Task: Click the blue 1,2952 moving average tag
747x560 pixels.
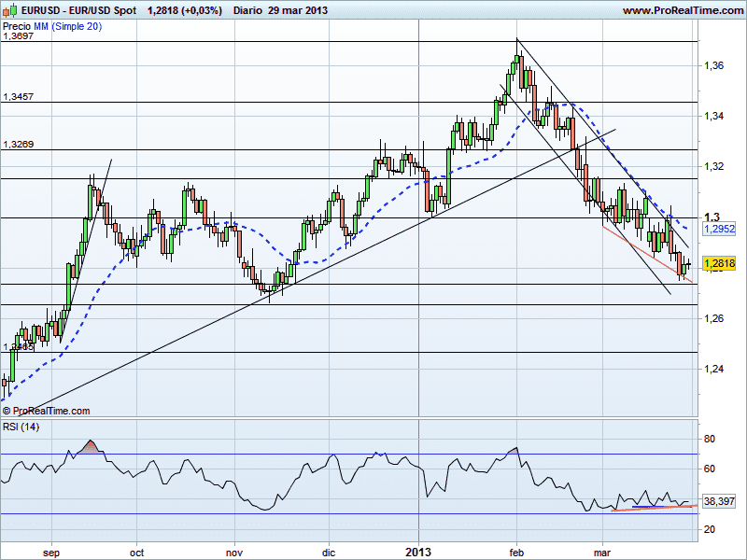Action: pos(719,229)
